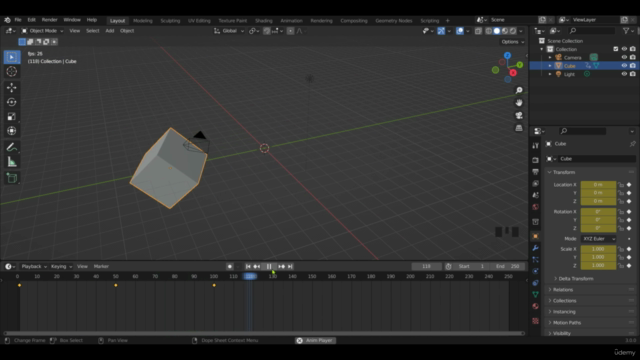Click the Options button in viewport

513,42
